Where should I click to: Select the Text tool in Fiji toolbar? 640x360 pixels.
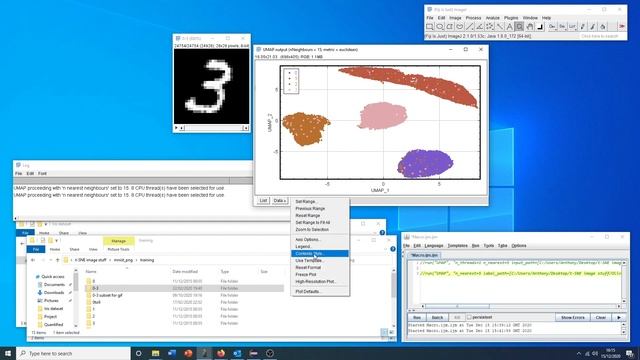509,27
